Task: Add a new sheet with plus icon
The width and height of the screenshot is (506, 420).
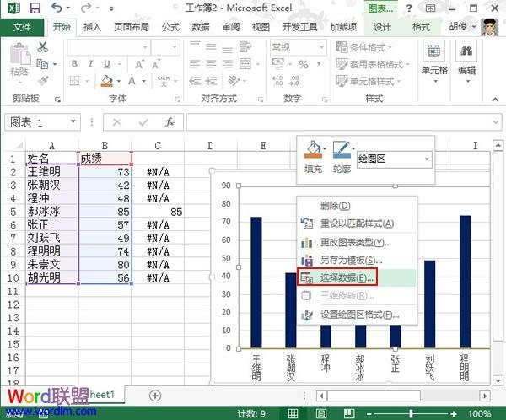Action: click(x=154, y=395)
